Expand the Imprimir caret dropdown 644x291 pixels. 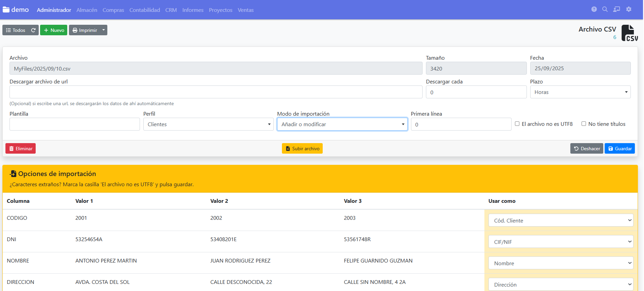104,30
